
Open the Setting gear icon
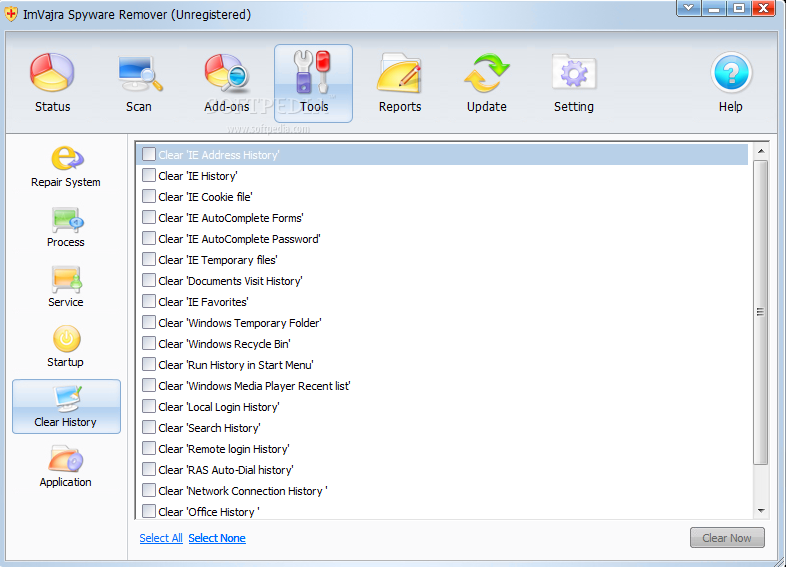[574, 73]
